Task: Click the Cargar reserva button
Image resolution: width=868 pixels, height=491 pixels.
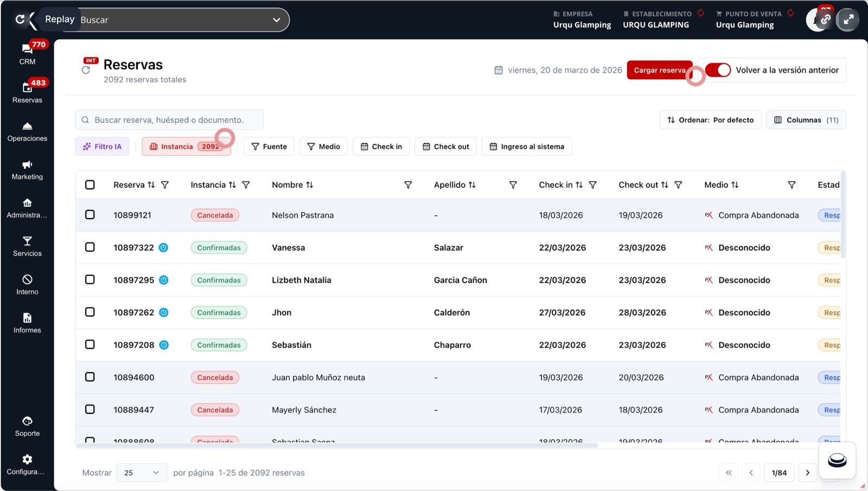Action: click(660, 70)
